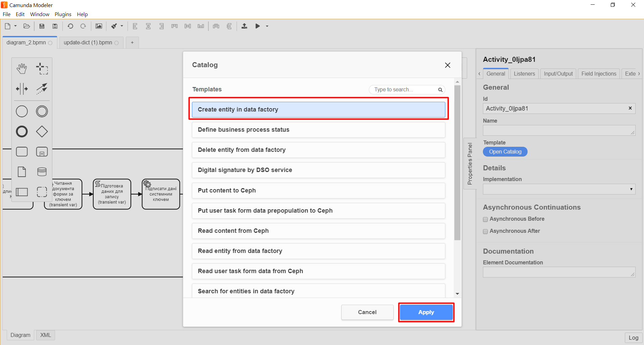Screen dimensions: 644x345
Task: Save diagram as a new file
Action: tap(55, 26)
